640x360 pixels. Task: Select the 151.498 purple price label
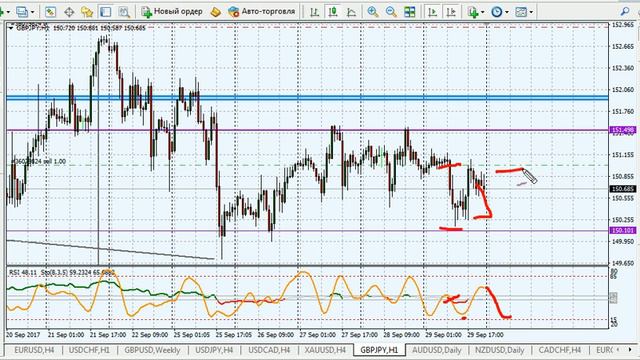tap(622, 130)
